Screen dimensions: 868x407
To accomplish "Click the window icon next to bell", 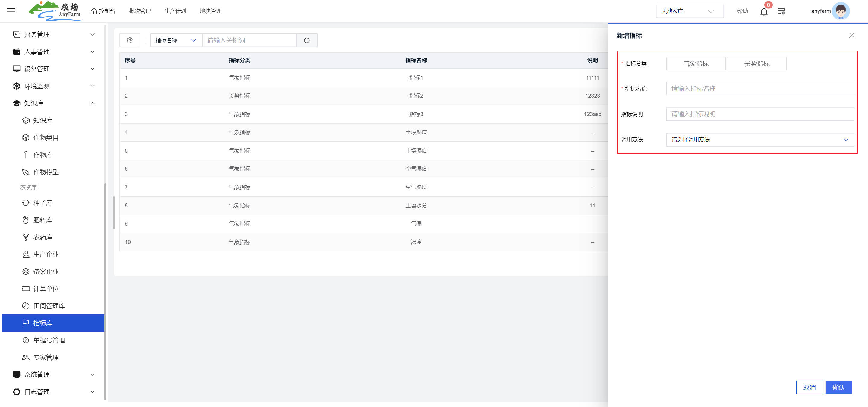I will click(x=781, y=11).
